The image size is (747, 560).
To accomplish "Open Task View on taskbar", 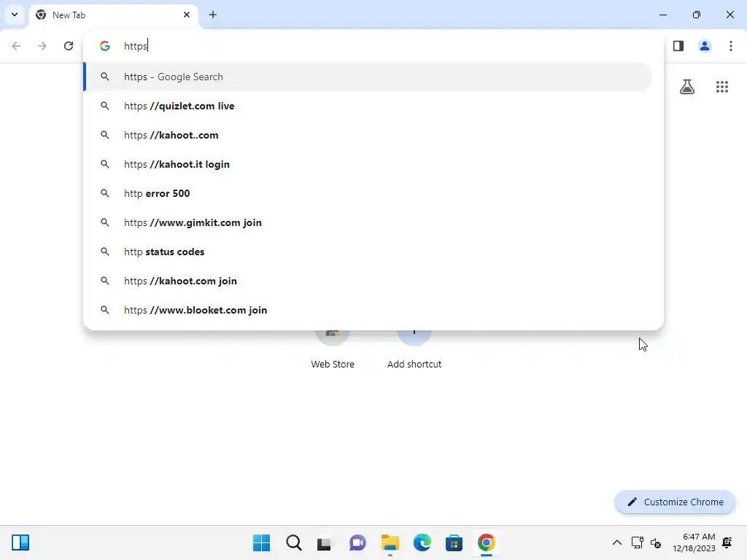I will click(x=325, y=542).
